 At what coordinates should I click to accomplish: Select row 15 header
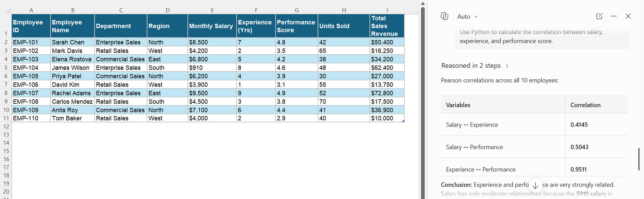coord(6,151)
